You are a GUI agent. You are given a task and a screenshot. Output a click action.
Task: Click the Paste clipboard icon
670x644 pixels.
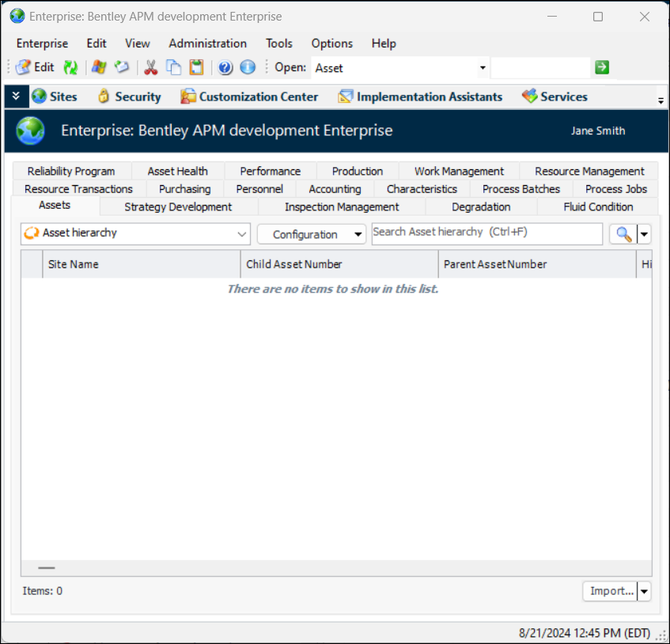196,67
